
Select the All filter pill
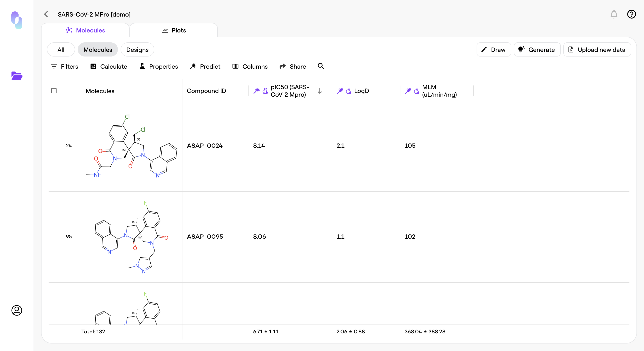point(61,50)
